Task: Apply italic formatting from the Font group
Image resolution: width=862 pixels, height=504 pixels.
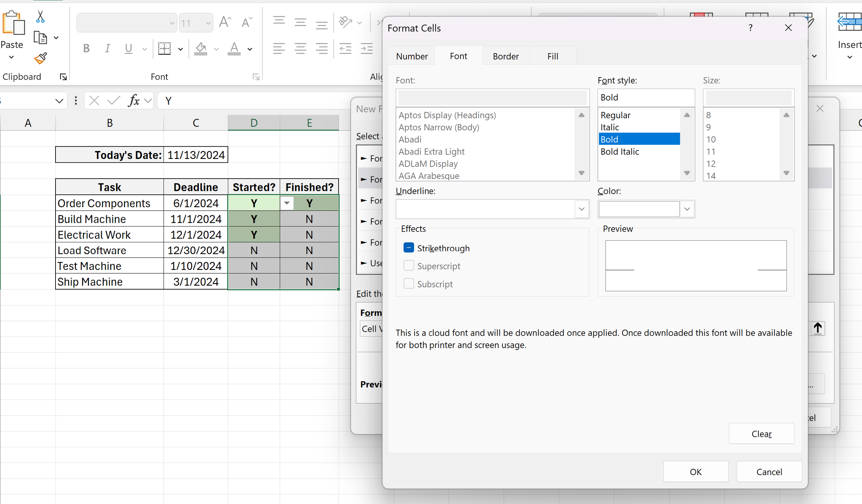Action: point(107,48)
